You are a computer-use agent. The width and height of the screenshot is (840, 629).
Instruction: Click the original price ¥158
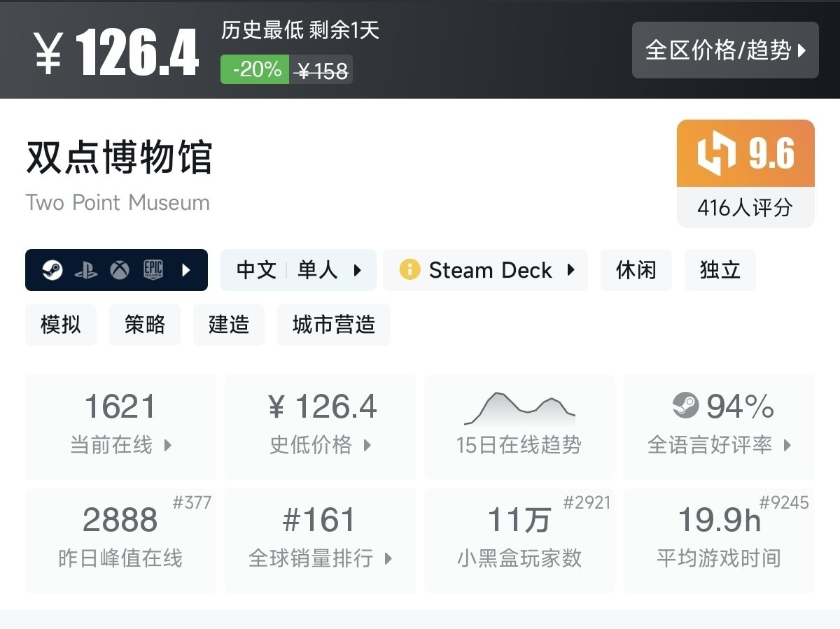pyautogui.click(x=322, y=70)
